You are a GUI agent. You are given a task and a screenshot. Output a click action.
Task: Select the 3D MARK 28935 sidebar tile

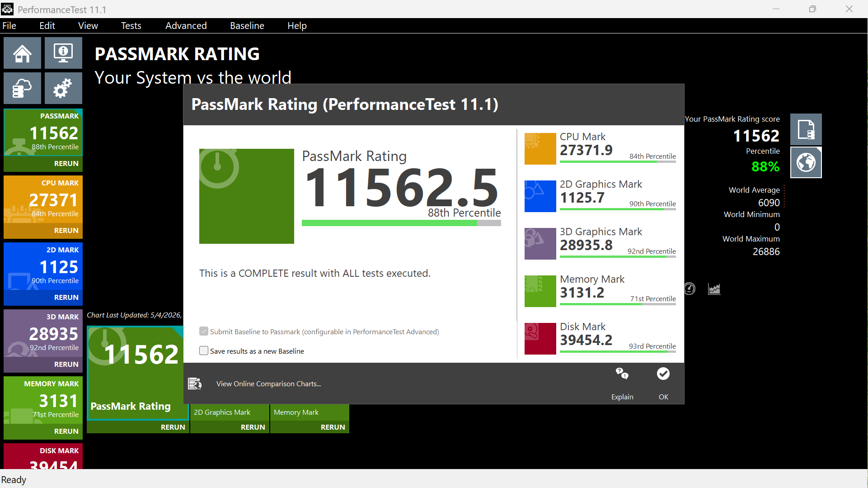pos(43,332)
